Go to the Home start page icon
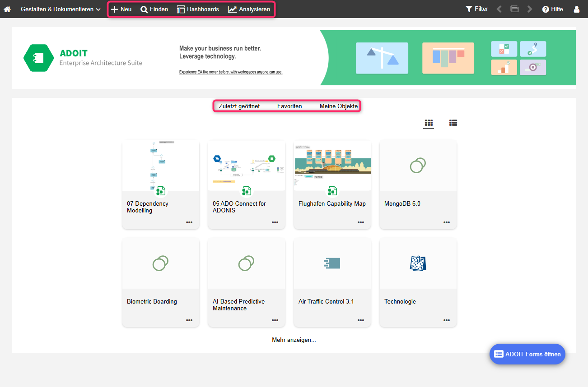 [7, 9]
